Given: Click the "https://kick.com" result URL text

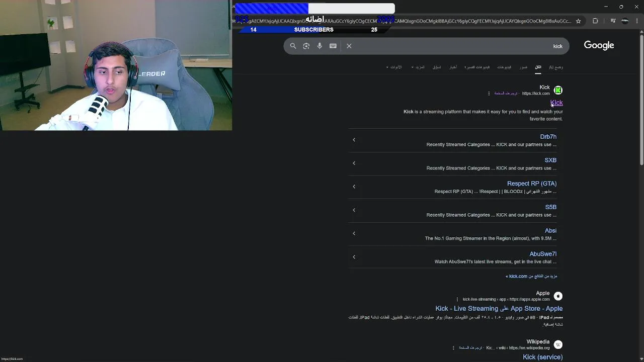Looking at the screenshot, I should pos(536,94).
